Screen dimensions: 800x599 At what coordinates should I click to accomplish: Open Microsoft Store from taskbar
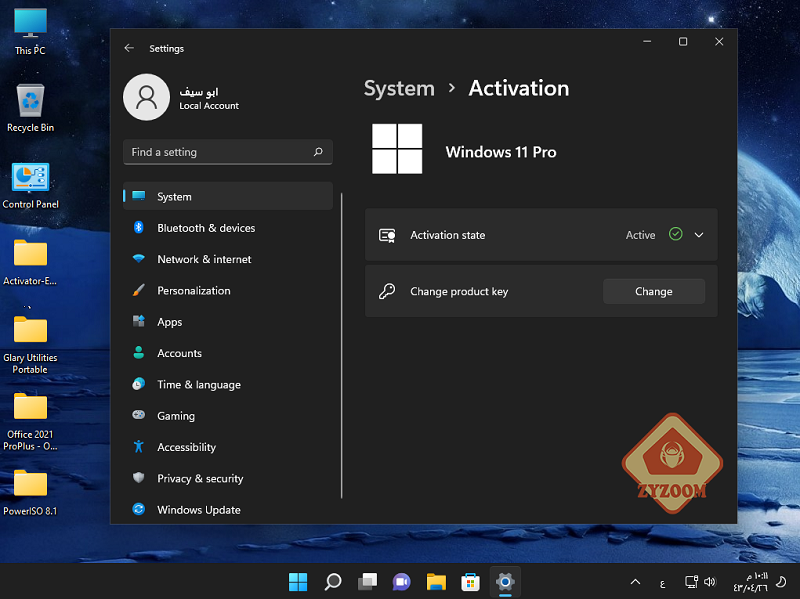coord(470,581)
